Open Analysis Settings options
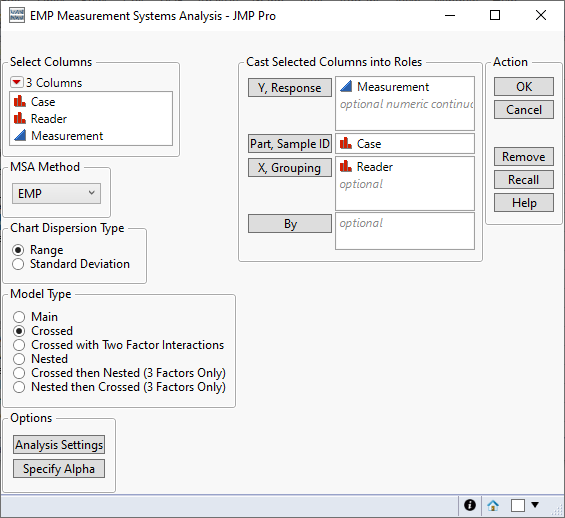Screen dimensions: 565x518 coord(59,445)
